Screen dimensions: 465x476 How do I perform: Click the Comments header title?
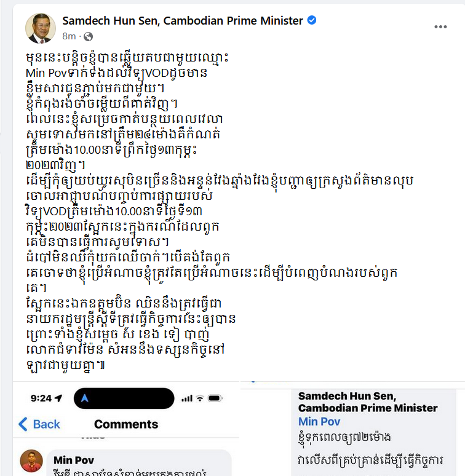point(126,424)
